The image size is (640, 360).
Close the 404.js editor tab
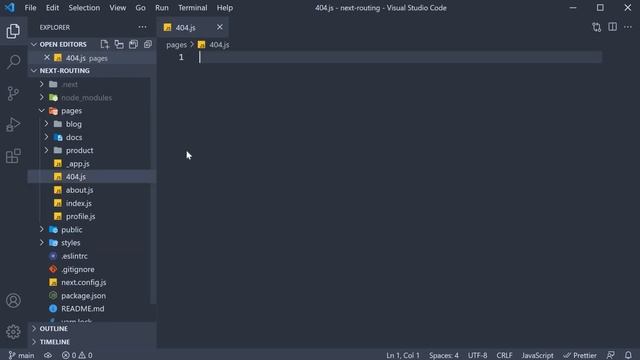[220, 27]
